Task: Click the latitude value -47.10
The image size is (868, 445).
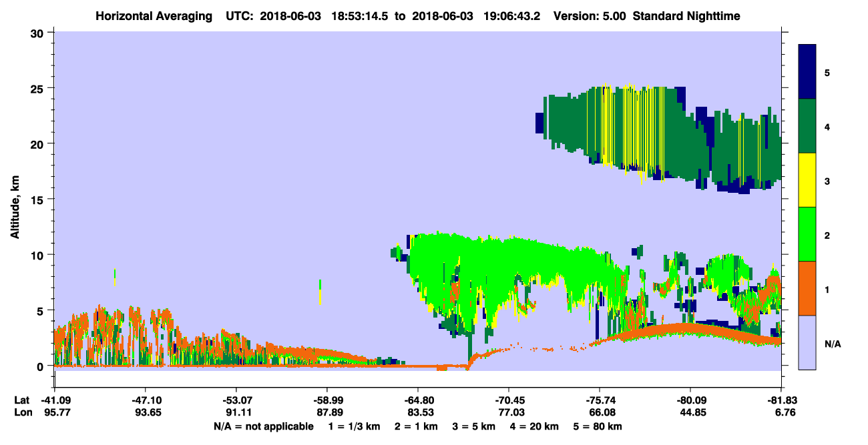Action: coord(146,400)
